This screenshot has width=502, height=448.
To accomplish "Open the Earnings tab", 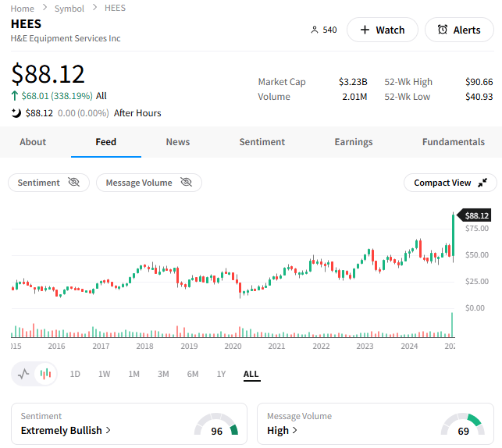I will click(353, 142).
